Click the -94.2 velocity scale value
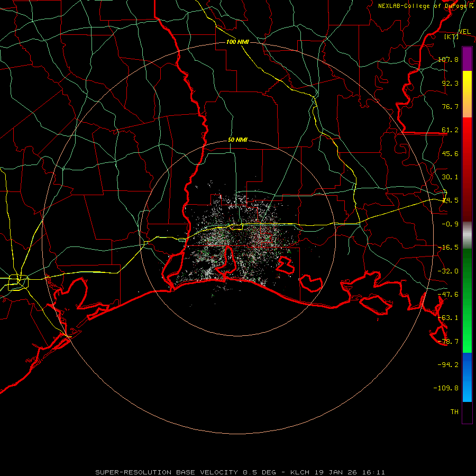The height and width of the screenshot is (476, 476). [x=448, y=365]
